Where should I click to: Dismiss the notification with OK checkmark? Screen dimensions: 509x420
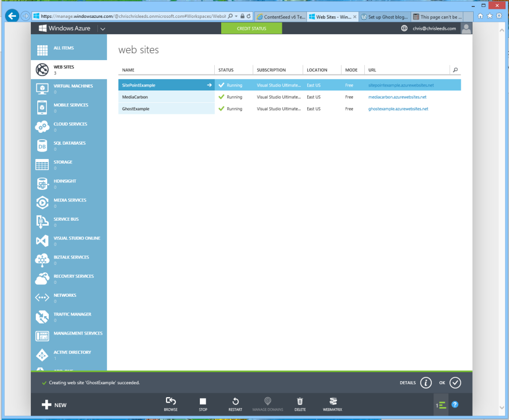coord(455,383)
